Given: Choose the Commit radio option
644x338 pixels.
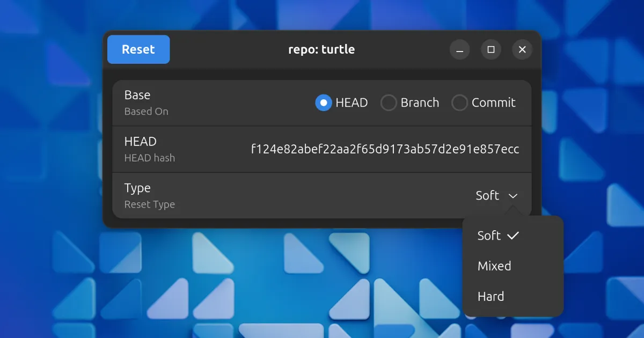Looking at the screenshot, I should click(459, 102).
